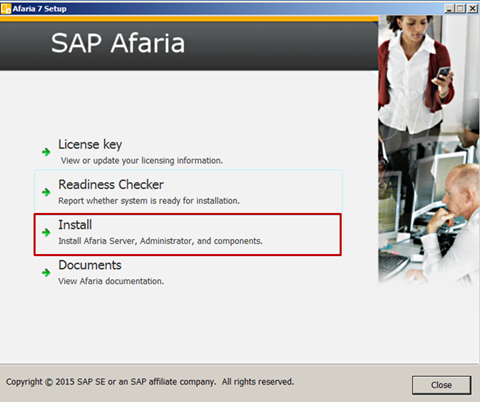Click the disabled maximize window button

coord(460,8)
